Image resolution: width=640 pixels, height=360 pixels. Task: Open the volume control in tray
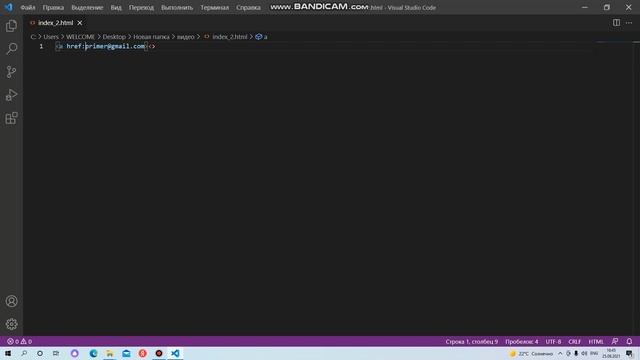[x=584, y=353]
